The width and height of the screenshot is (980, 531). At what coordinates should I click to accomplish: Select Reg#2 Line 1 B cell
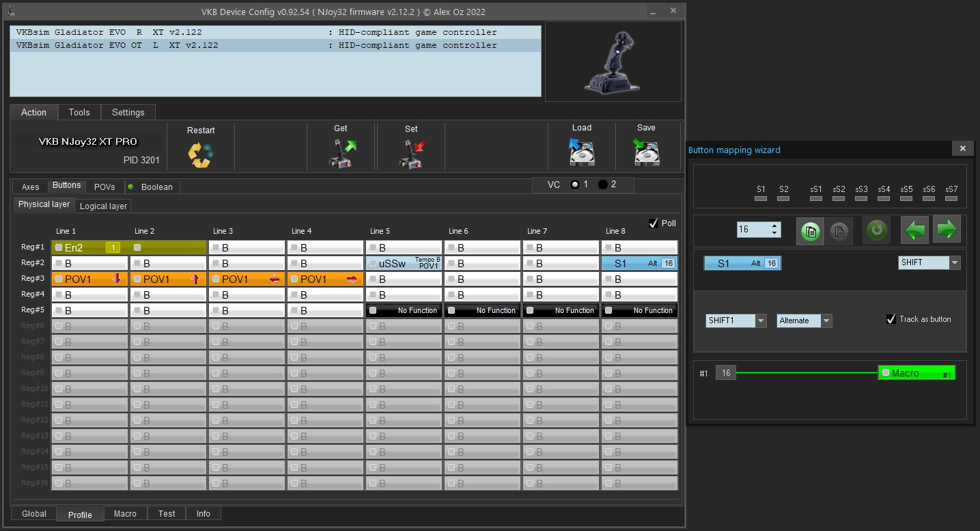coord(90,263)
